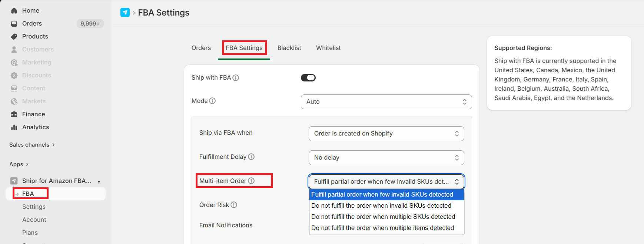Toggle the Ship with FBA switch
The height and width of the screenshot is (244, 644).
click(x=308, y=78)
